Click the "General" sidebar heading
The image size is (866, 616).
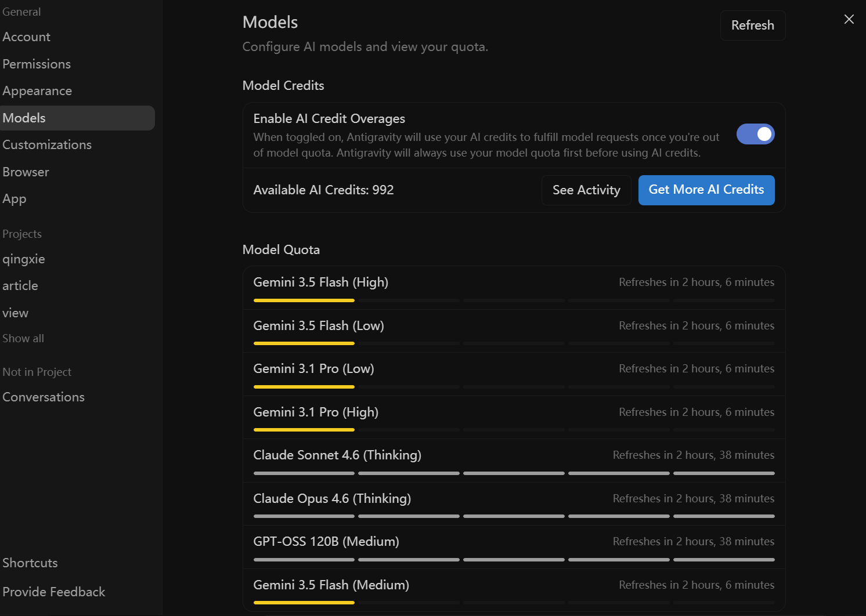pyautogui.click(x=21, y=12)
